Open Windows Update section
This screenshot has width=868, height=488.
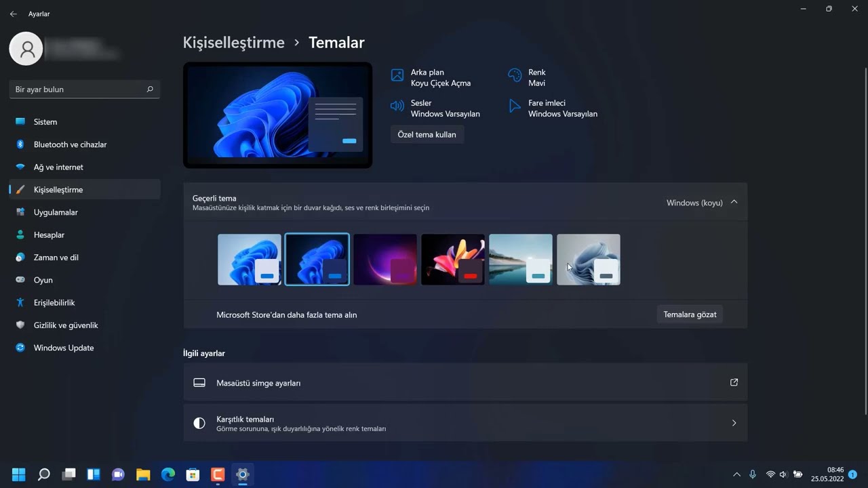(85, 348)
